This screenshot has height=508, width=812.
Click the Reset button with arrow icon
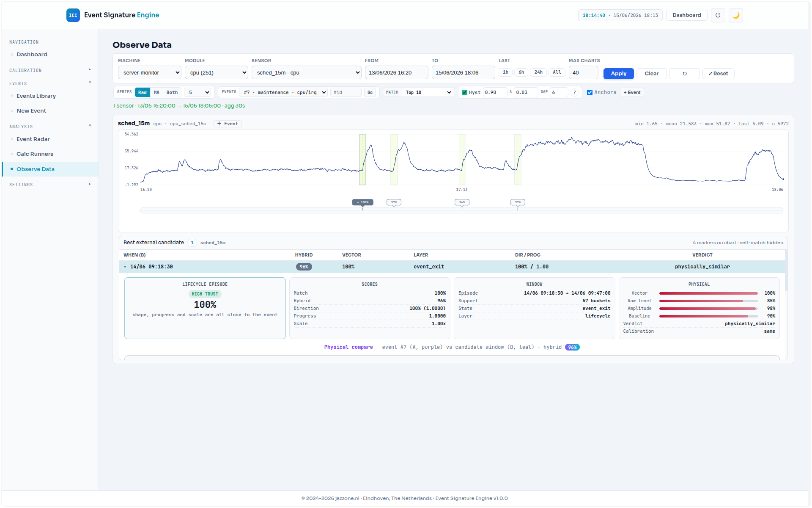(718, 74)
